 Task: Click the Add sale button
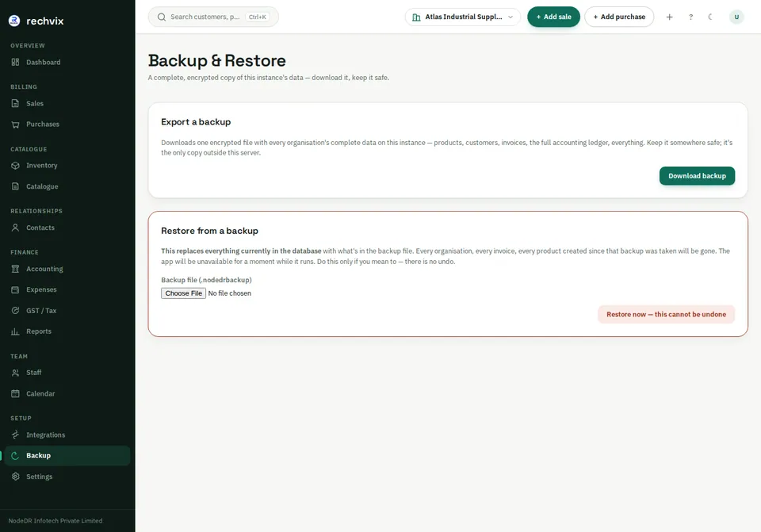[553, 17]
